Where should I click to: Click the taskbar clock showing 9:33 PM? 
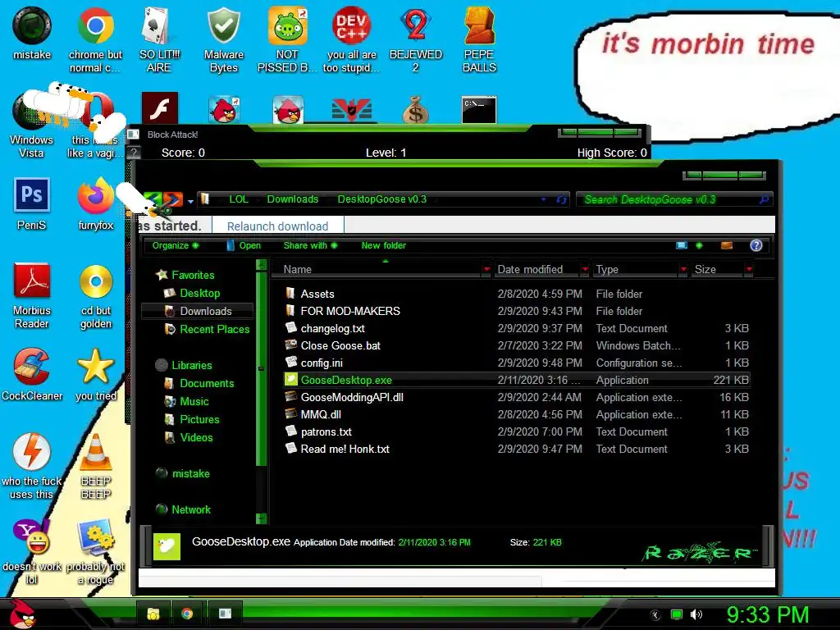click(767, 614)
